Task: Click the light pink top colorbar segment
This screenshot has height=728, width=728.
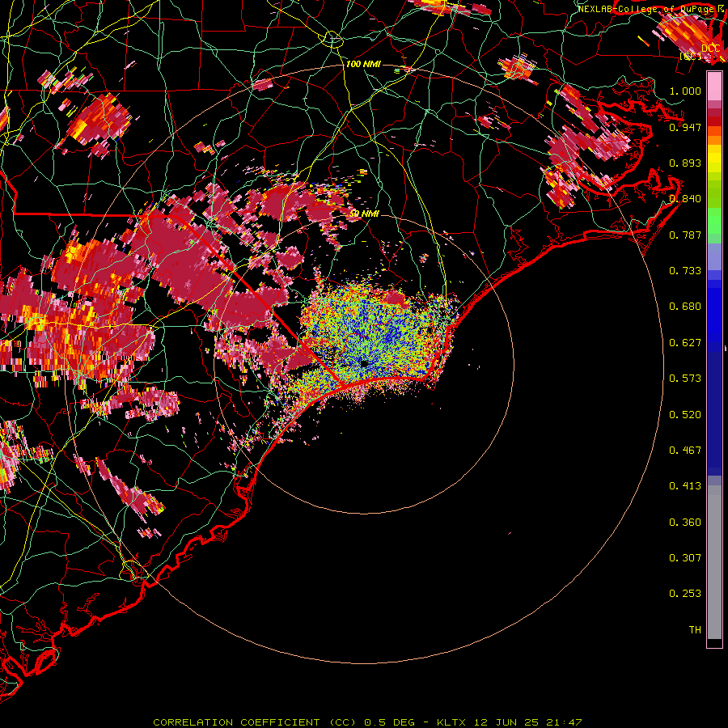Action: point(714,87)
